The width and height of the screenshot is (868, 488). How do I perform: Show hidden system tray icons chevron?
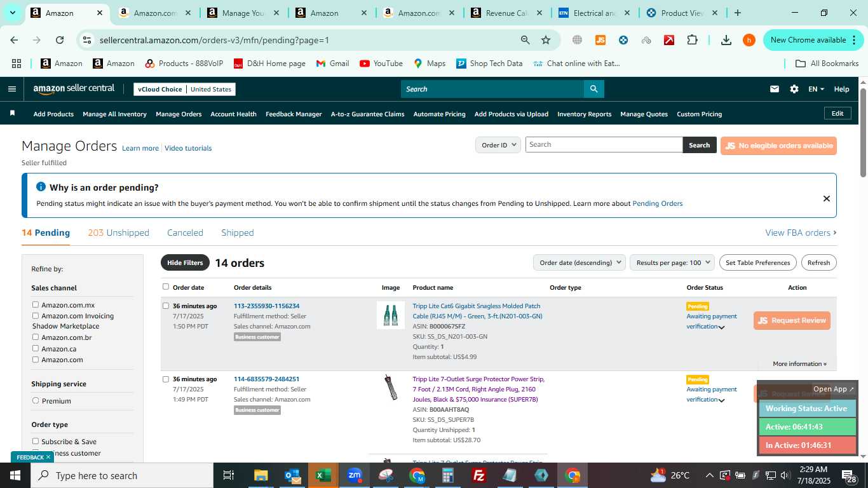click(709, 475)
